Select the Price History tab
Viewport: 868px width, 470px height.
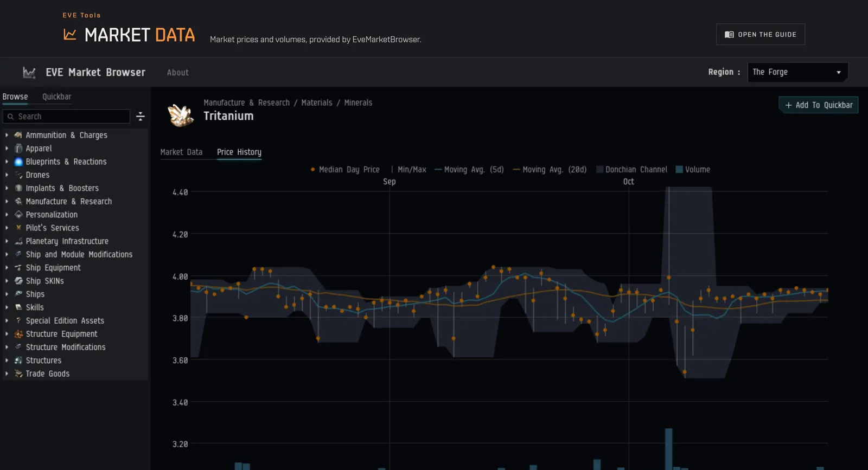pyautogui.click(x=239, y=152)
